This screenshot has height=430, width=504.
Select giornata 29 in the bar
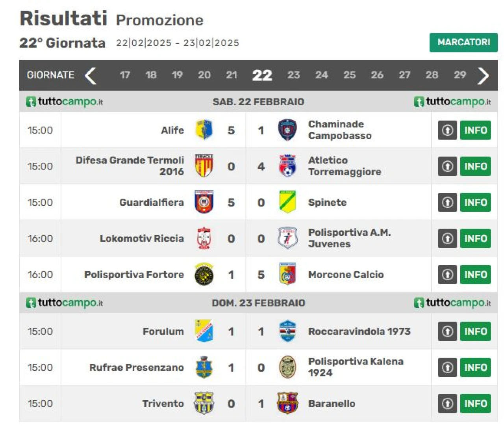click(x=460, y=75)
